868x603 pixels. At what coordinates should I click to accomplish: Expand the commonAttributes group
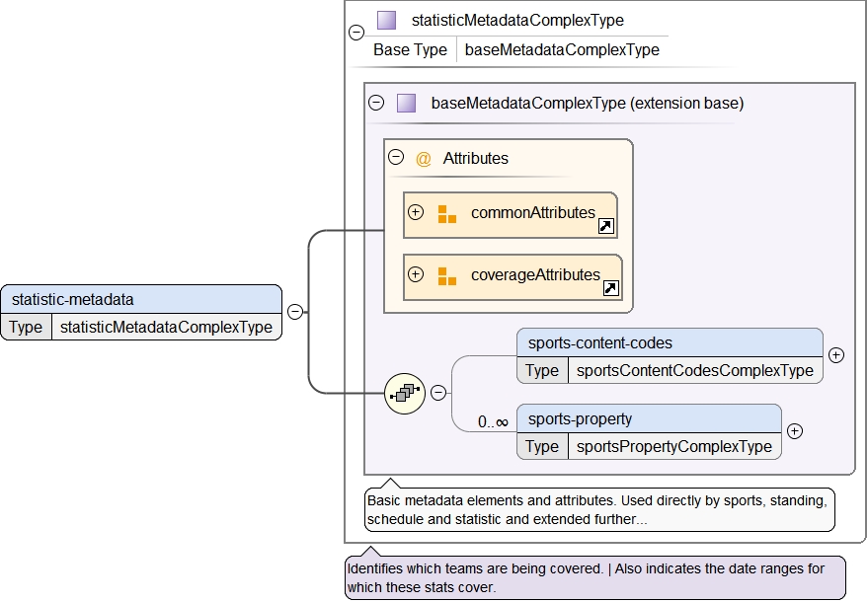416,212
